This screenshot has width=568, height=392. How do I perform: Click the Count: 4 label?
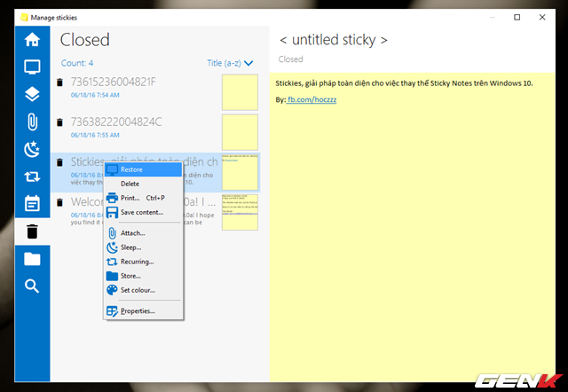click(77, 63)
